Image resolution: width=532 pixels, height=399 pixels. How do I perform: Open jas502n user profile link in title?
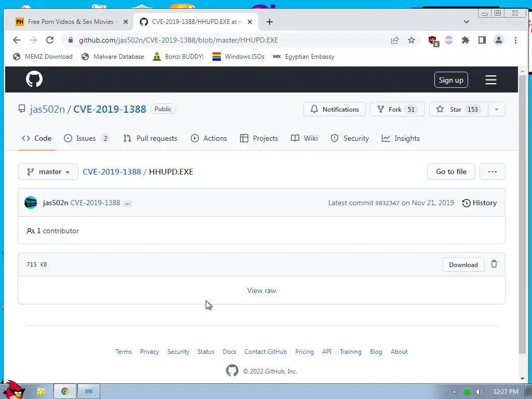click(x=47, y=109)
